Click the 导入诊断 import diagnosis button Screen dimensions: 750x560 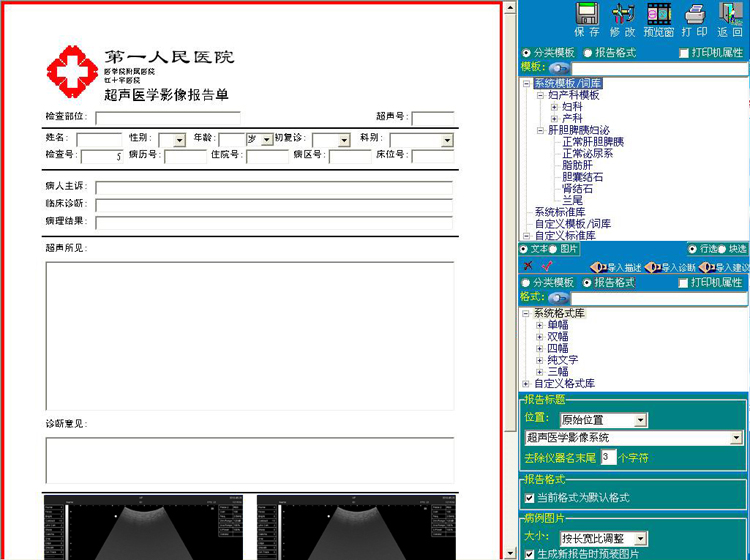pyautogui.click(x=671, y=267)
